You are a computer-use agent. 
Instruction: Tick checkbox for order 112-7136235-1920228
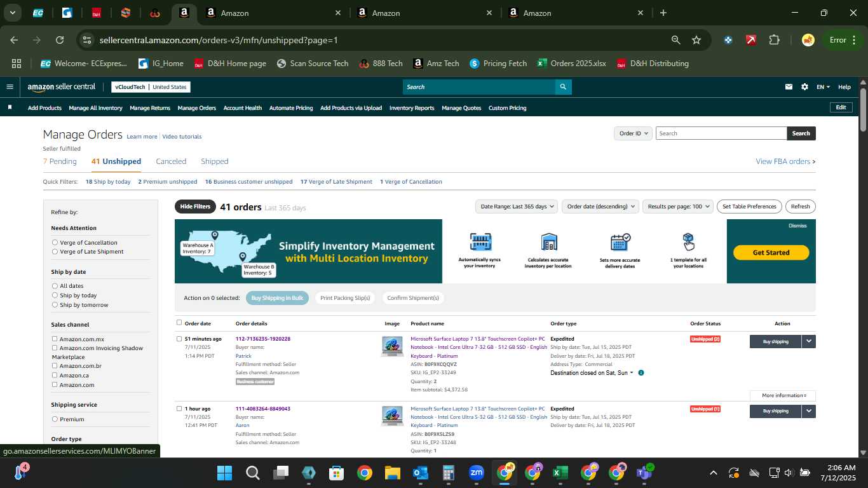click(x=179, y=339)
